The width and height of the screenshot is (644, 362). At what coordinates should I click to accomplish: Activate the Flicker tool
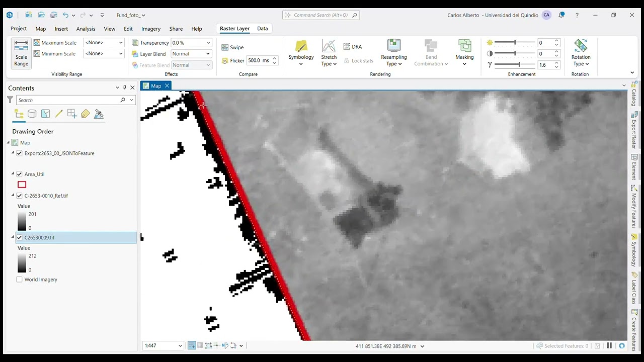(233, 61)
